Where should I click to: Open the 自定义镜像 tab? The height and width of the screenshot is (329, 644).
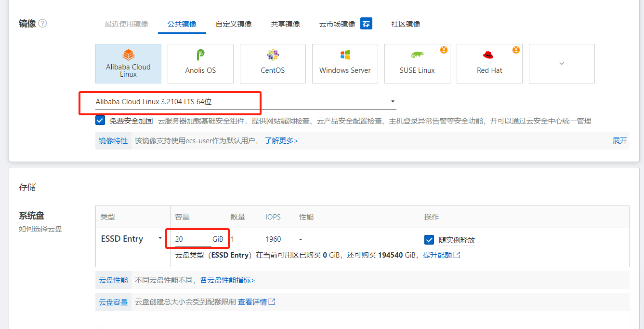point(234,24)
